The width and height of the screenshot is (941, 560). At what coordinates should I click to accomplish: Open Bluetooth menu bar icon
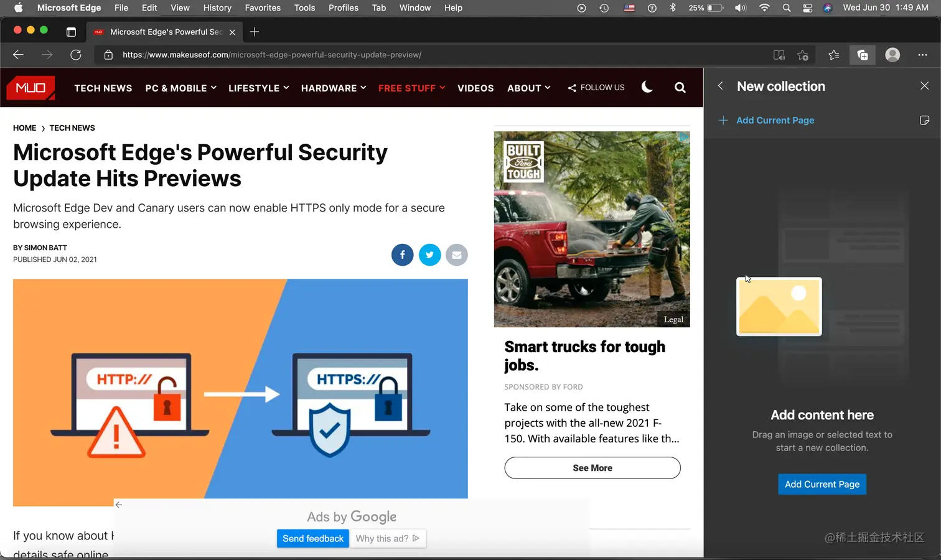673,7
